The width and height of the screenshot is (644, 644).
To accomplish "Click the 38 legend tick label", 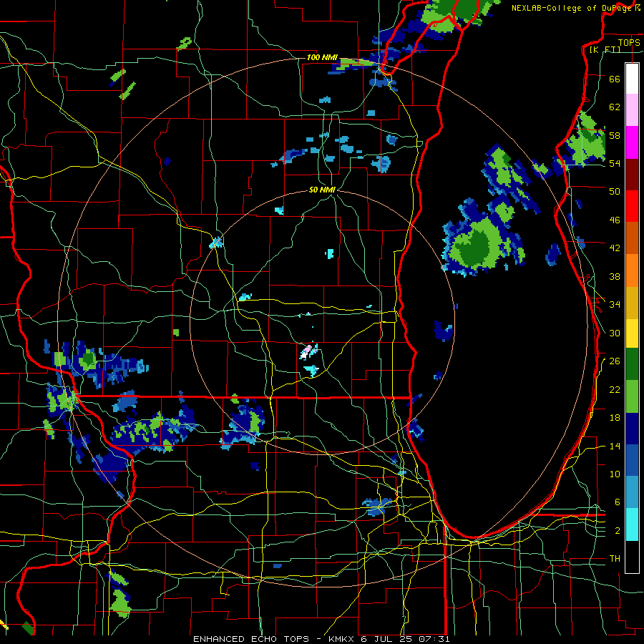I will [x=615, y=276].
